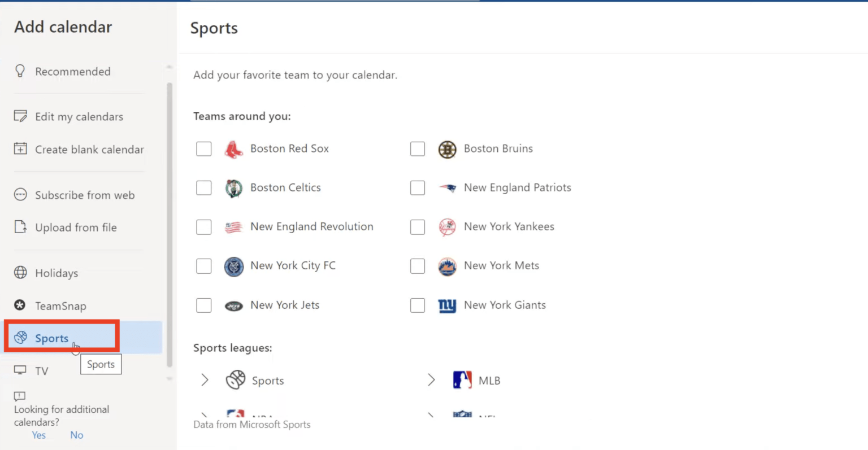
Task: Open Subscribe from web option
Action: tap(84, 195)
